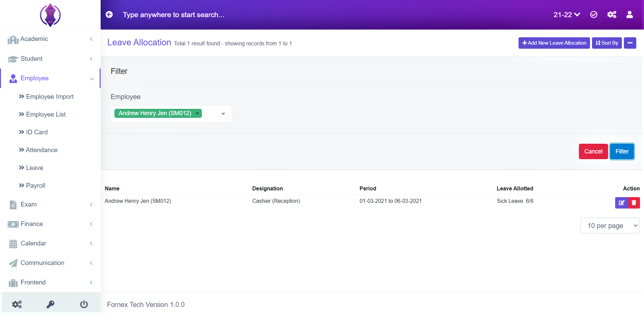The height and width of the screenshot is (316, 644).
Task: Click the Student graduation cap icon
Action: 13,59
